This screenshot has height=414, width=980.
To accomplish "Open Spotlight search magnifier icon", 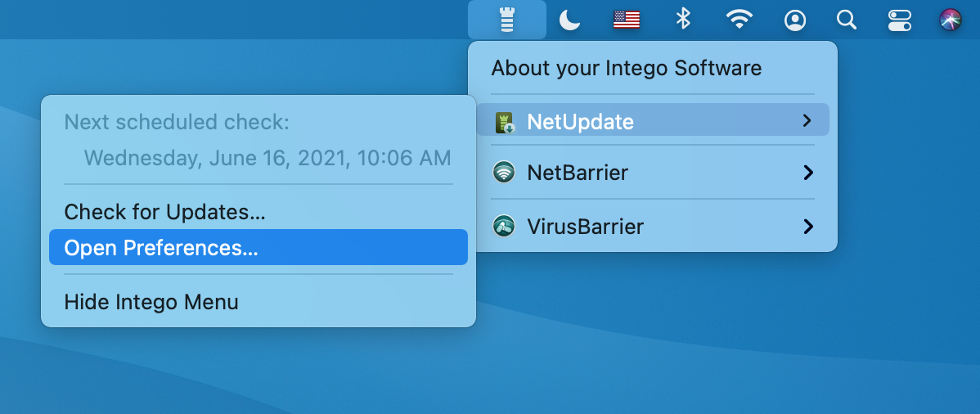I will click(x=846, y=20).
